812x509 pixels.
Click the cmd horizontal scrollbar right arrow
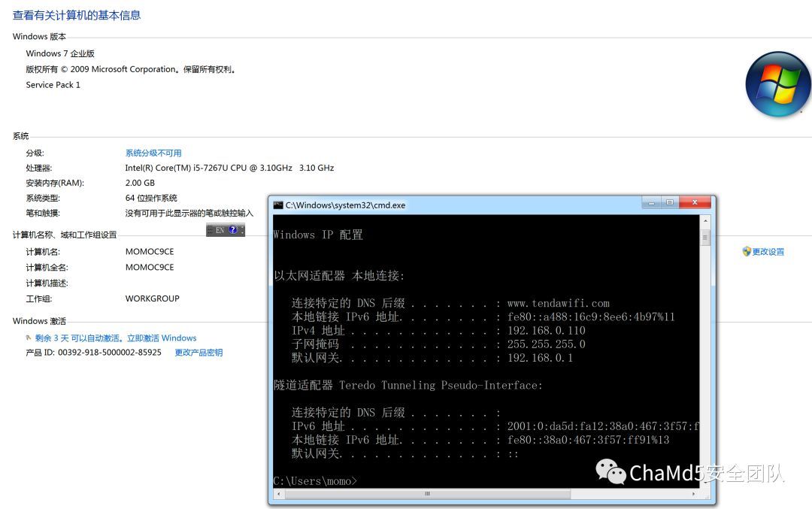[694, 494]
